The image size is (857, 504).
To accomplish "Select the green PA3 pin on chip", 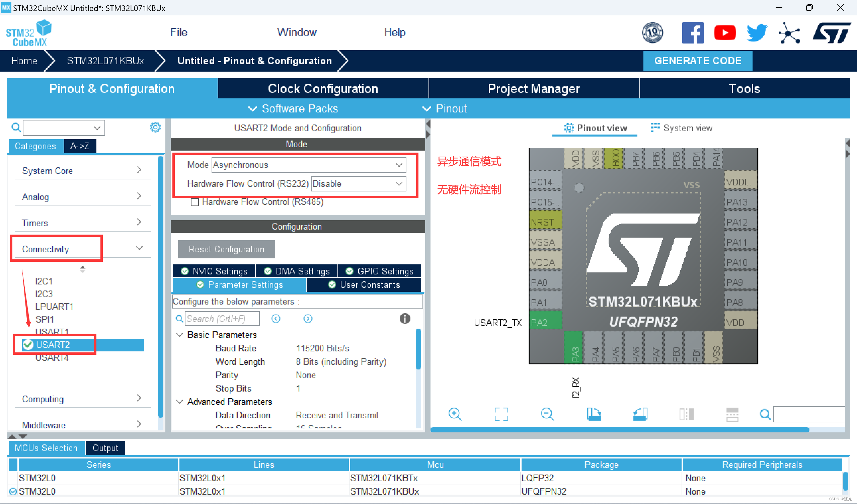I will pos(573,347).
